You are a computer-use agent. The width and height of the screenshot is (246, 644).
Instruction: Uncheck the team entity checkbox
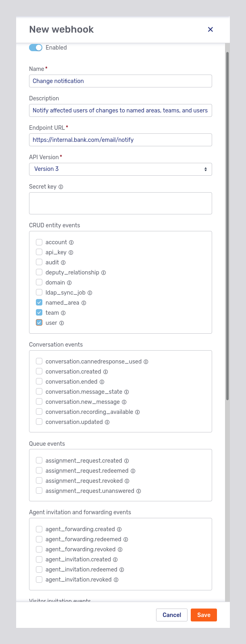pyautogui.click(x=39, y=312)
